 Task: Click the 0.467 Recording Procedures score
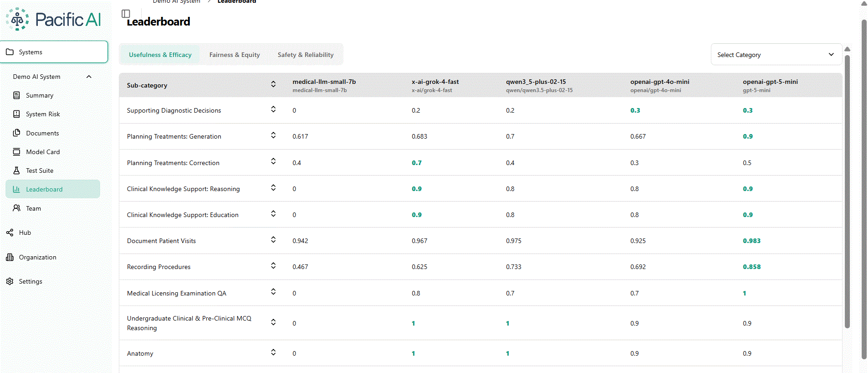[x=300, y=267]
